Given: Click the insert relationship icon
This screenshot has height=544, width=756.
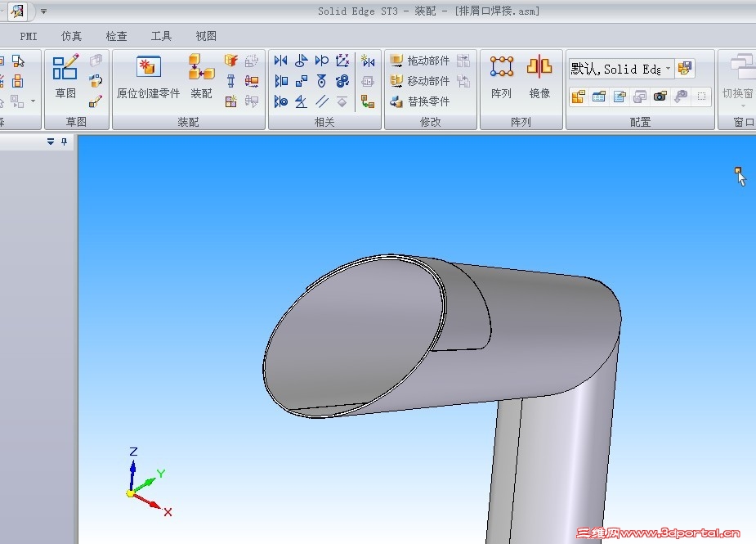Looking at the screenshot, I should (x=302, y=61).
